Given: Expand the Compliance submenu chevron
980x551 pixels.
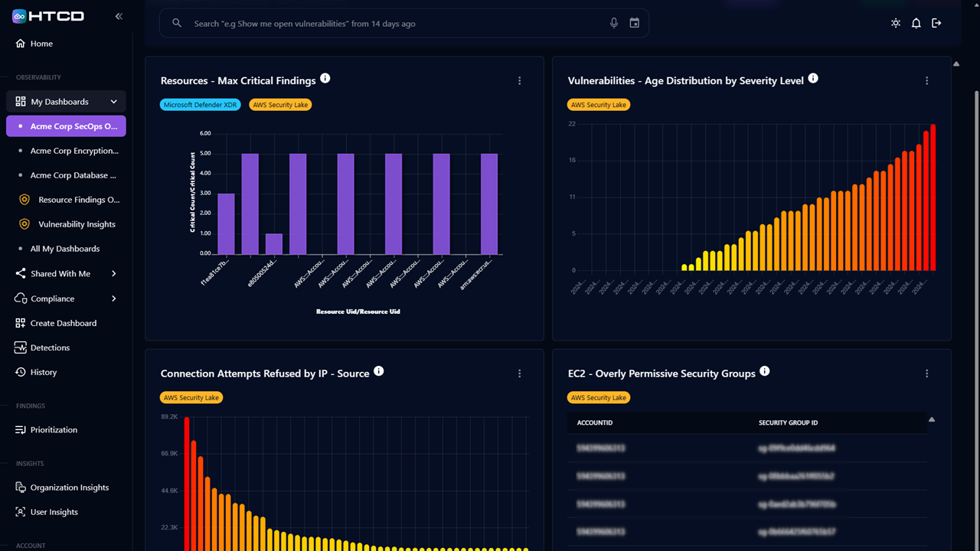Looking at the screenshot, I should coord(114,298).
